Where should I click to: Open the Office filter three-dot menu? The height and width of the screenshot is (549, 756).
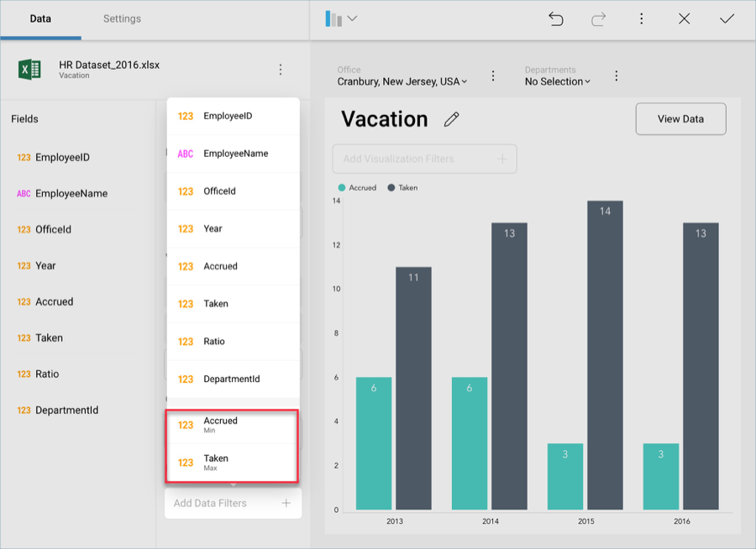(493, 76)
